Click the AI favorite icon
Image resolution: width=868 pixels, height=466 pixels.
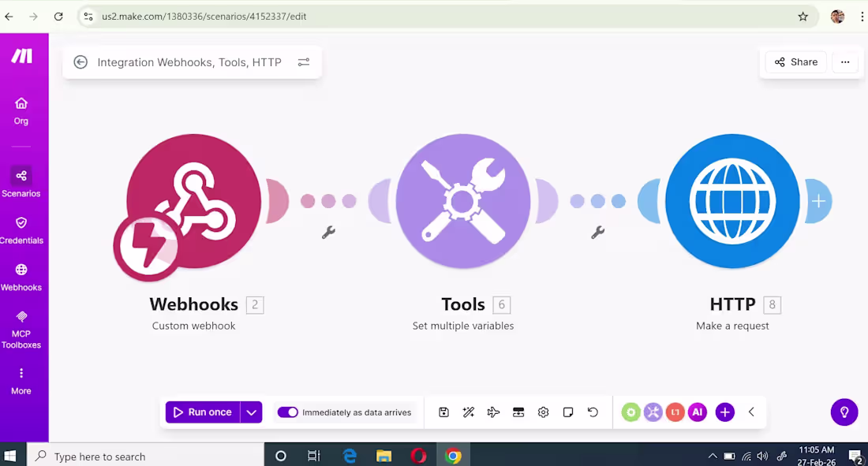click(x=698, y=412)
